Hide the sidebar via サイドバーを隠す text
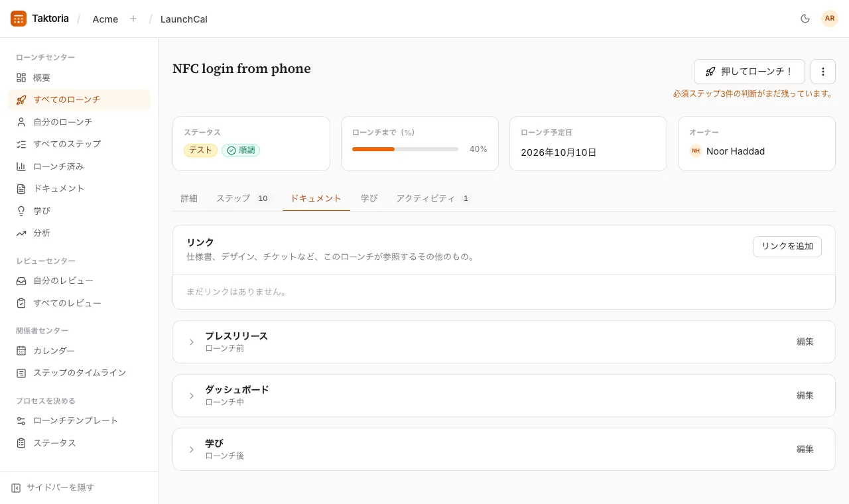Viewport: 849px width, 504px height. point(60,487)
